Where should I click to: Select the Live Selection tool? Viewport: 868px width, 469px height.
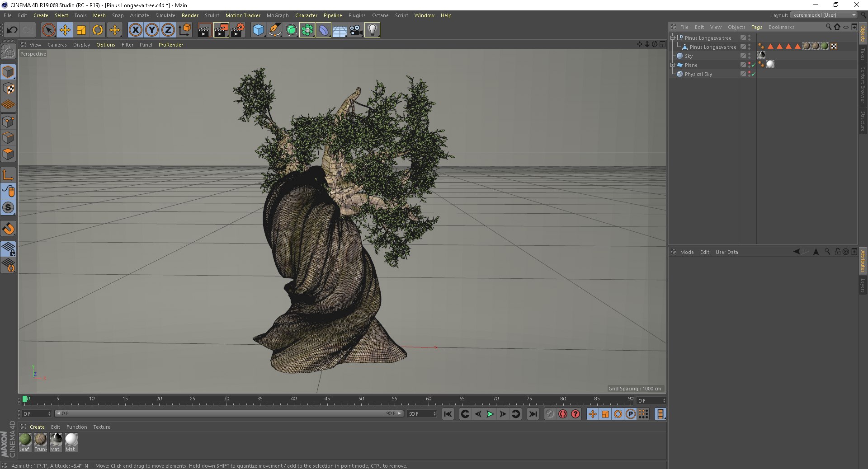tap(48, 30)
